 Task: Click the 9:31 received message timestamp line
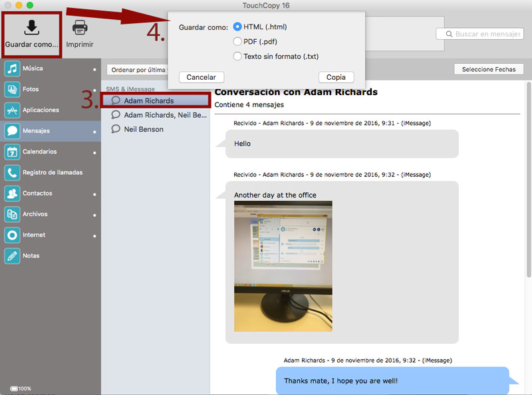(332, 123)
